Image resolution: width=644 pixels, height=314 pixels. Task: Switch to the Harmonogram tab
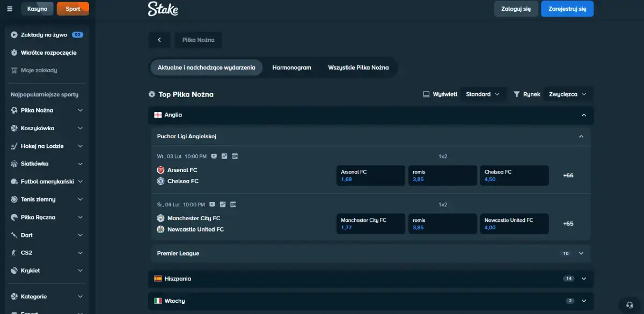tap(291, 68)
